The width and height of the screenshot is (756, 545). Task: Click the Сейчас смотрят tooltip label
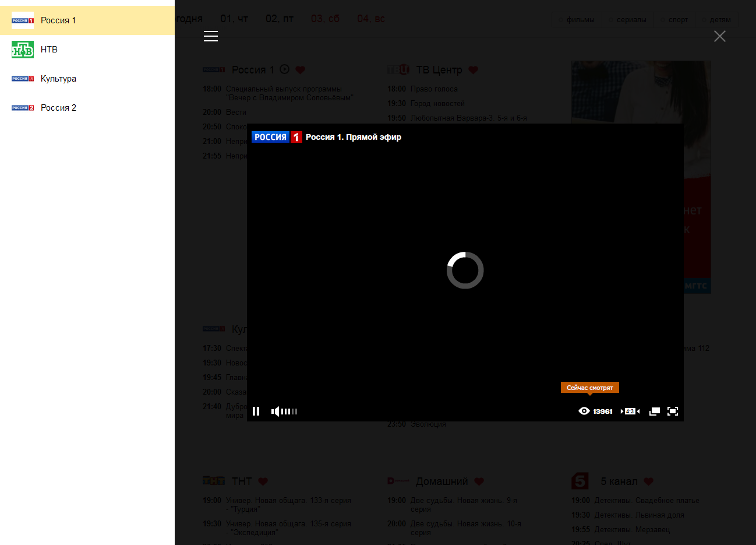[x=590, y=387]
